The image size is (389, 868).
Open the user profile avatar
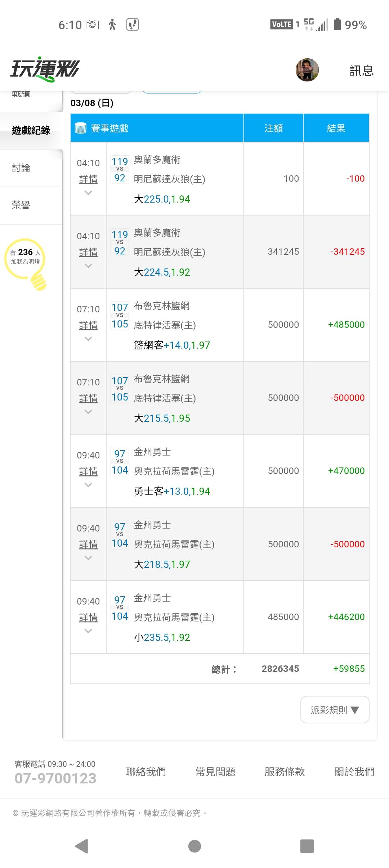tap(307, 70)
